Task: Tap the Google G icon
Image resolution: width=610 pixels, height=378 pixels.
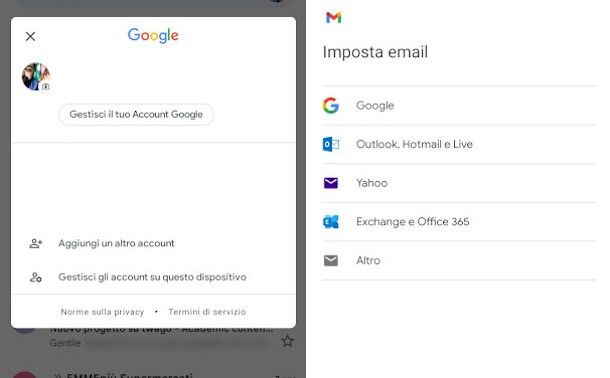Action: 331,105
